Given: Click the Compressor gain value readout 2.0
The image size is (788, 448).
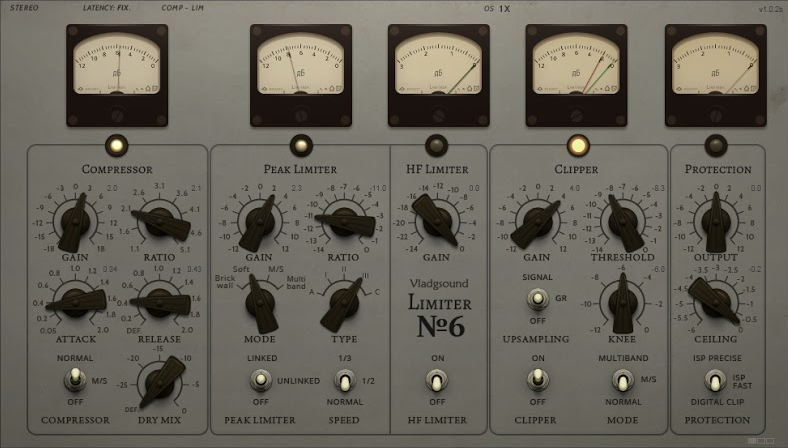Looking at the screenshot, I should tap(112, 188).
